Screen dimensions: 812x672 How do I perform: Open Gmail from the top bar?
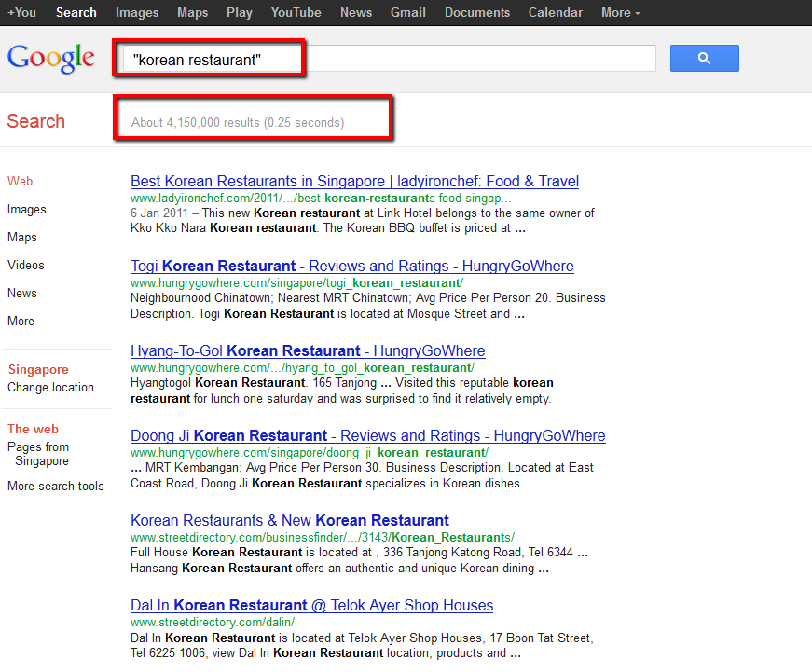tap(408, 12)
